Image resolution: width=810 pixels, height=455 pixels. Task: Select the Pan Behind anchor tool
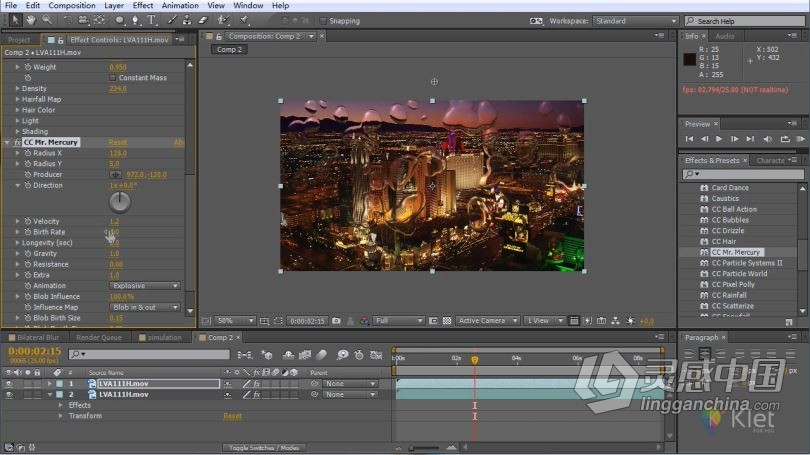[99, 20]
